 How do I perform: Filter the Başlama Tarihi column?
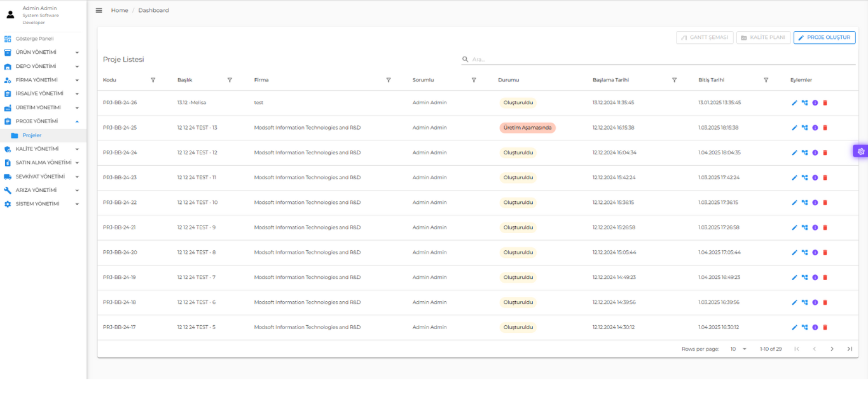[x=674, y=80]
